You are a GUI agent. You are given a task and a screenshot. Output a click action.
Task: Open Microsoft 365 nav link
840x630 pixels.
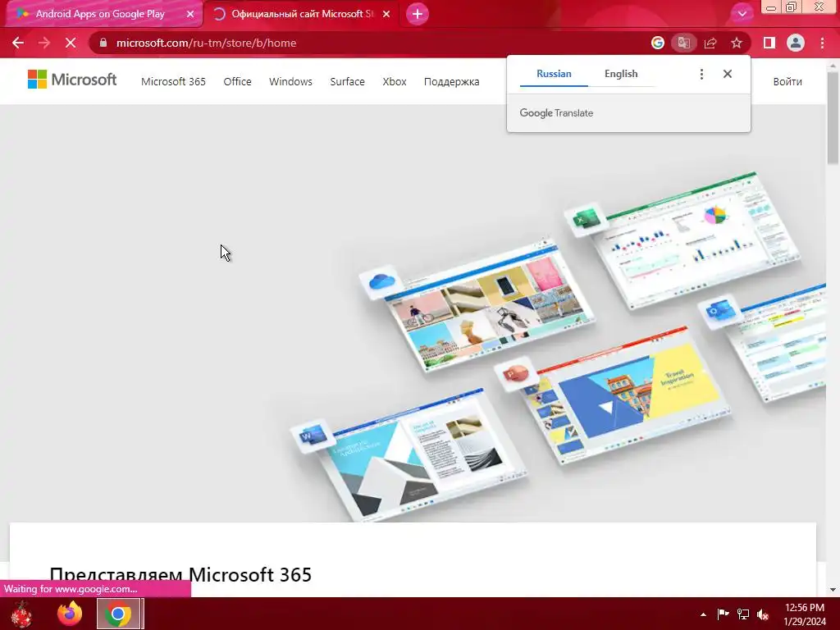173,81
